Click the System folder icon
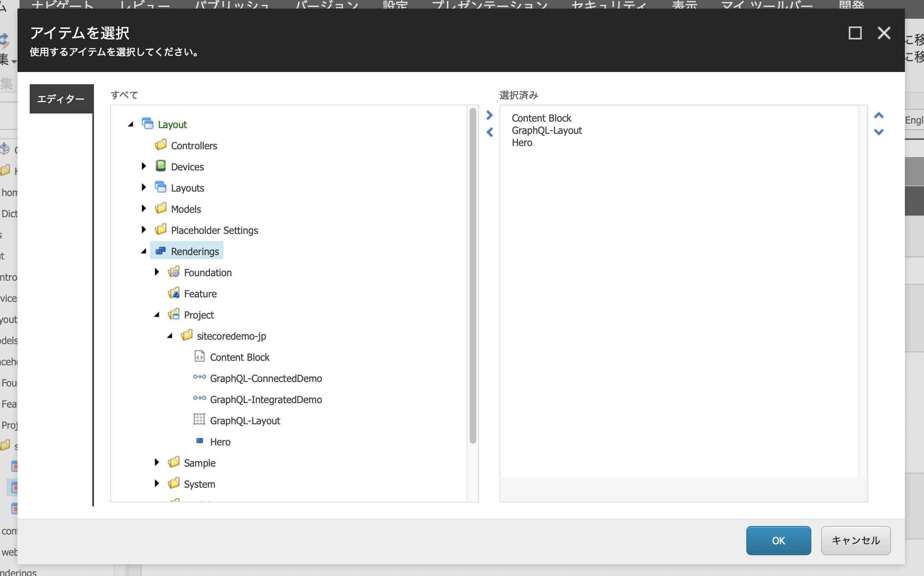Screen dimensions: 924x576 tap(174, 483)
